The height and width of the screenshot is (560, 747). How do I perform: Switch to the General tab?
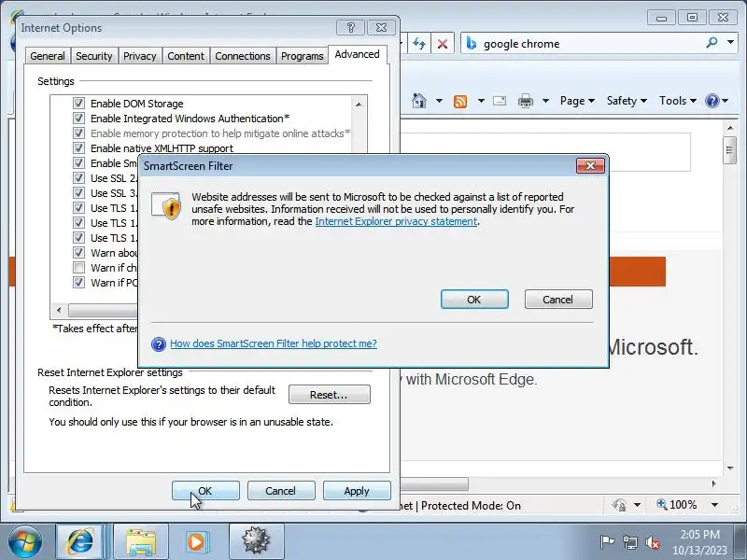tap(48, 56)
